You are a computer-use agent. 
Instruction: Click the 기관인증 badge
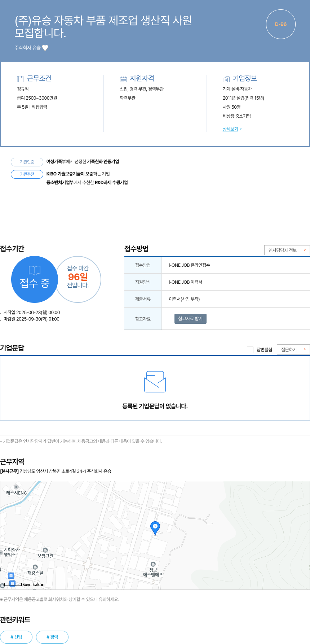[27, 162]
